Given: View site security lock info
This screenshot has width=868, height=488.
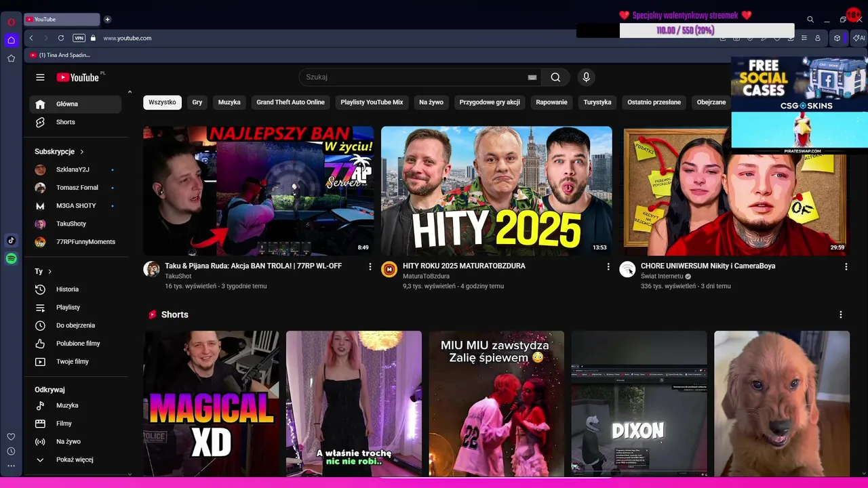Looking at the screenshot, I should click(x=93, y=38).
